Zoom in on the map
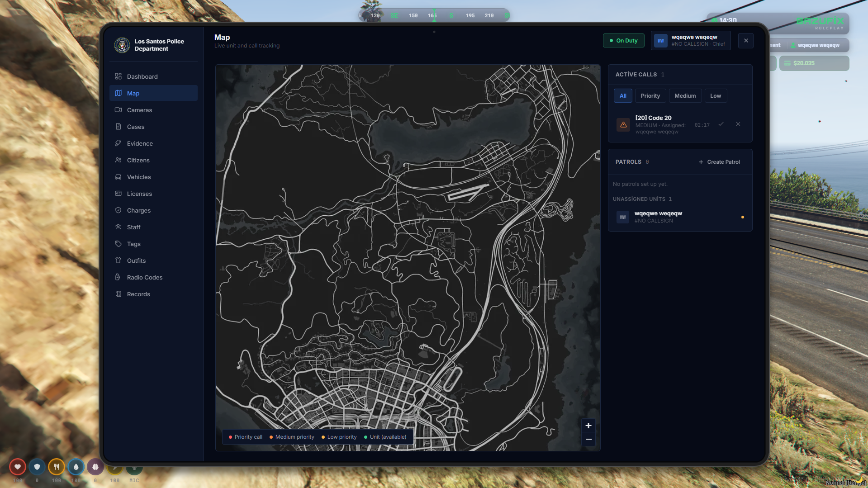 coord(588,426)
